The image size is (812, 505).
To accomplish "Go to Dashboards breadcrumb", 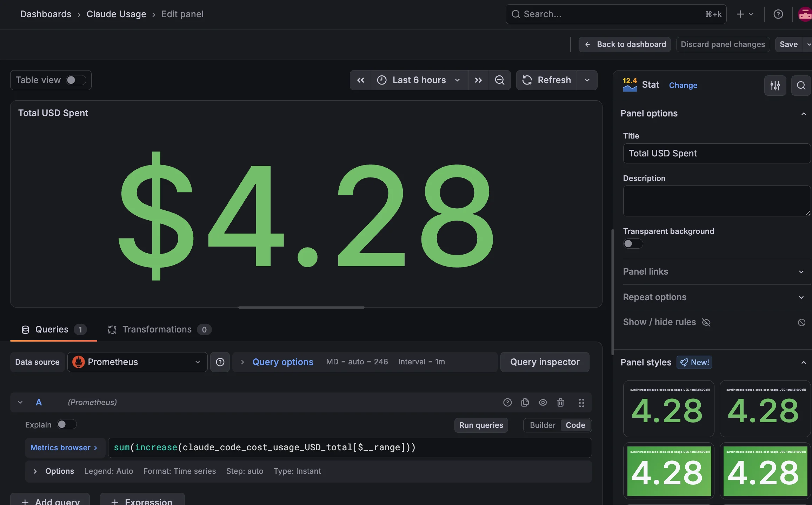I will click(x=46, y=14).
